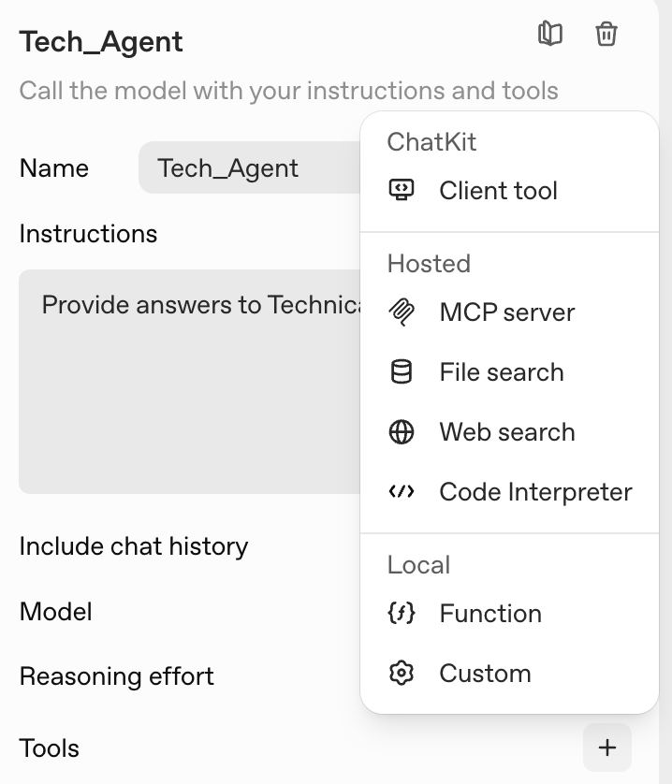Click the Include chat history label
The height and width of the screenshot is (784, 672).
coord(134,546)
